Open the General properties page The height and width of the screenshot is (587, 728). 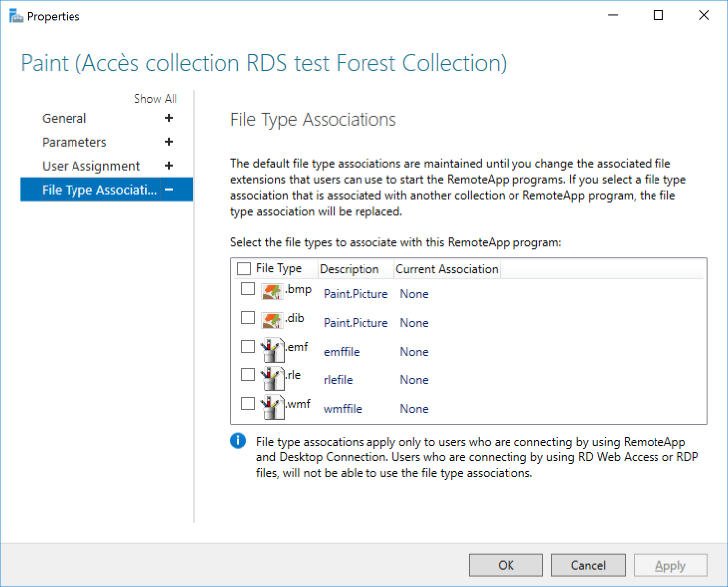click(x=65, y=119)
